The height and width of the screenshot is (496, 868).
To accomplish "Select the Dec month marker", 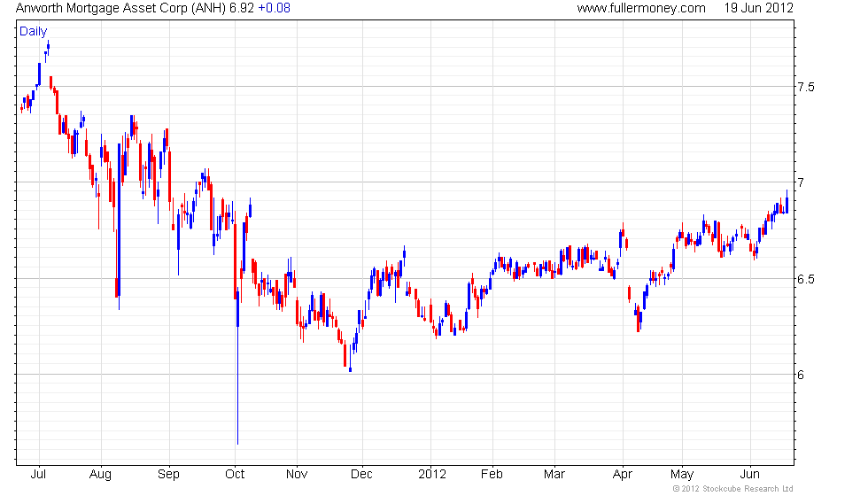I will click(361, 475).
